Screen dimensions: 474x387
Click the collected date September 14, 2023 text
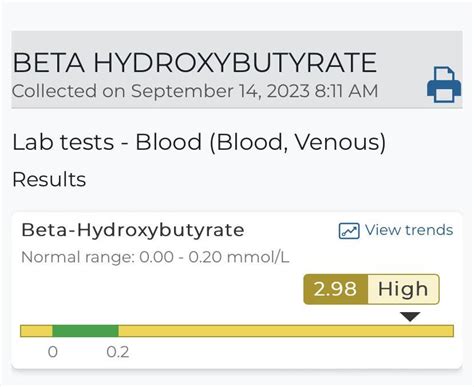(x=221, y=91)
